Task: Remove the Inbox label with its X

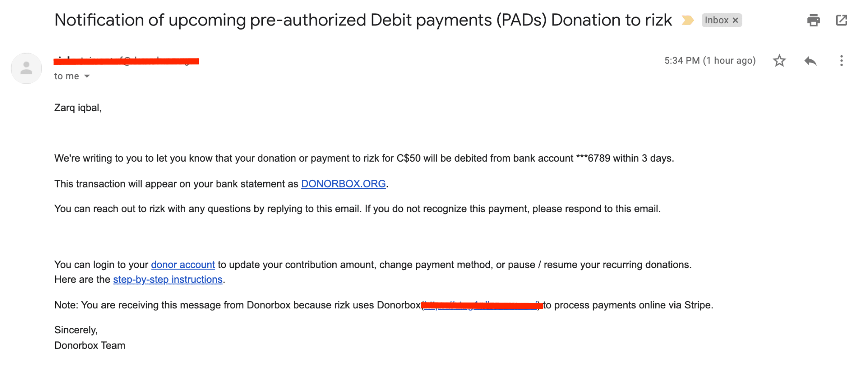Action: [x=736, y=20]
